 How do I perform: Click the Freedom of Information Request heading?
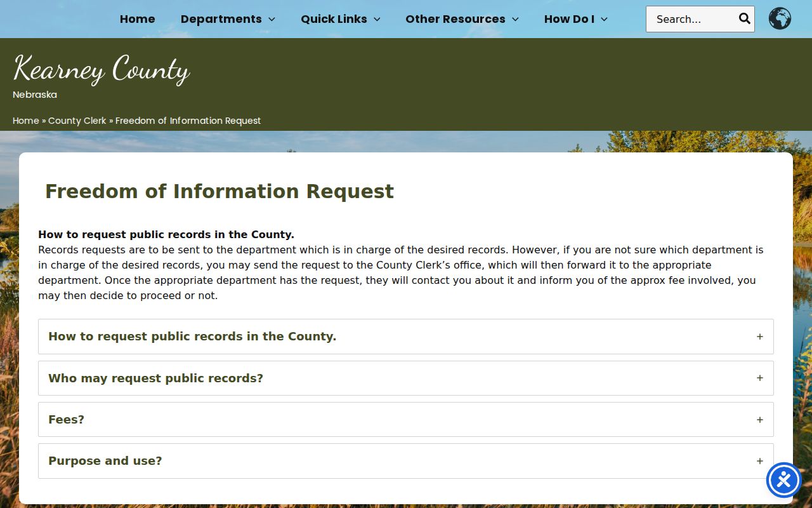pyautogui.click(x=219, y=191)
